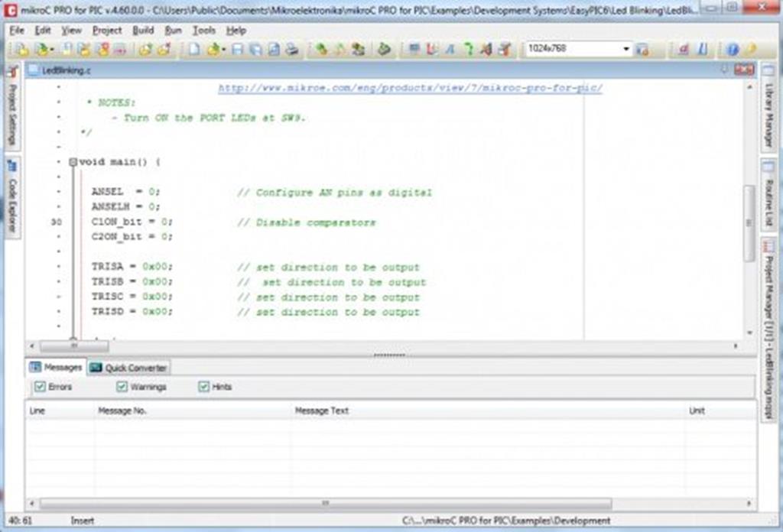Click the New Project toolbar icon
This screenshot has height=532, width=783.
coord(21,50)
